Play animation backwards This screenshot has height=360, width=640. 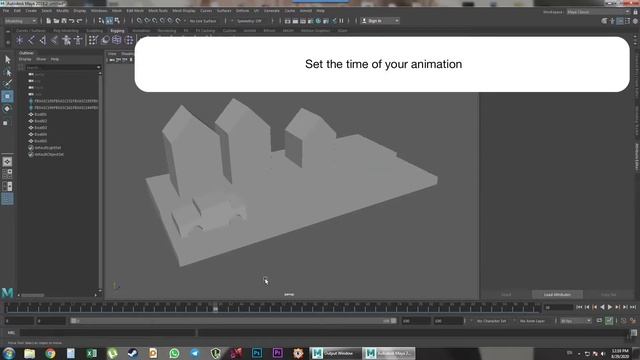602,307
